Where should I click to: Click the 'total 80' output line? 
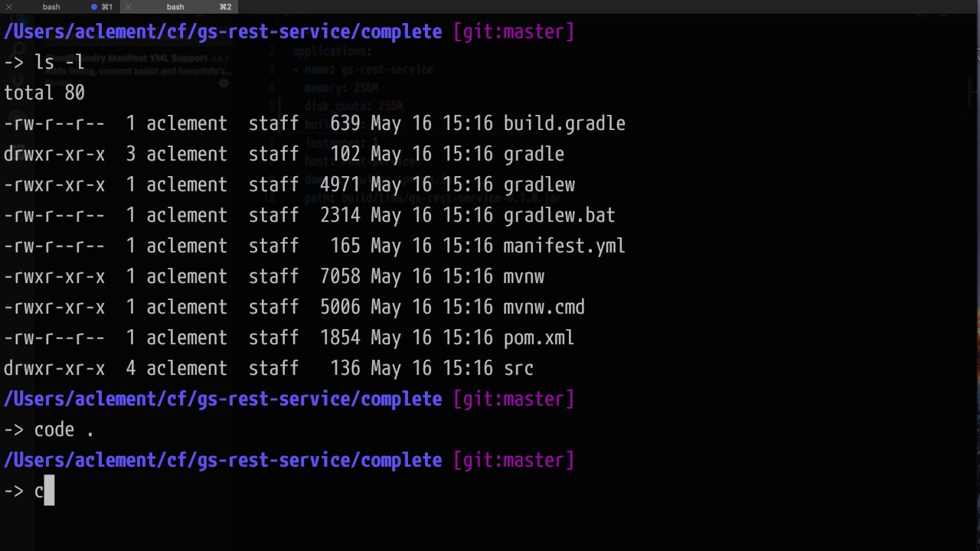pos(44,93)
